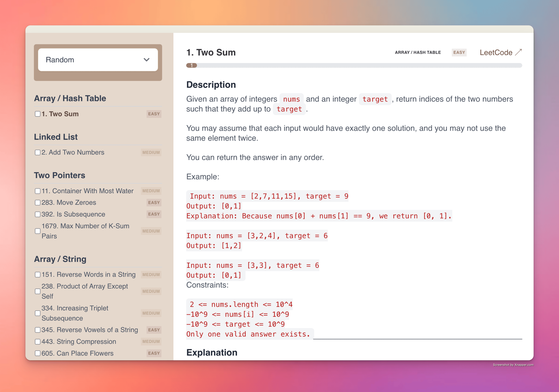
Task: Open the 11. Container With Most Water problem
Action: click(x=87, y=191)
